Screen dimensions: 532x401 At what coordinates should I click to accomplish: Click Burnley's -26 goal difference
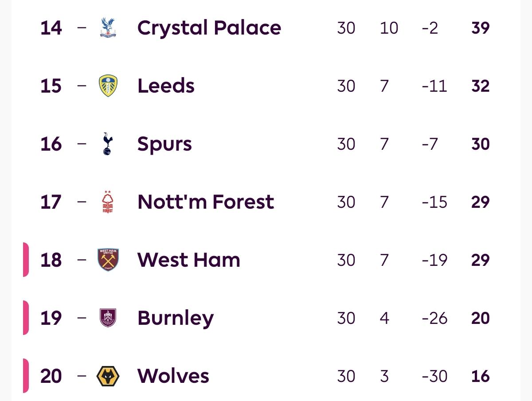434,318
